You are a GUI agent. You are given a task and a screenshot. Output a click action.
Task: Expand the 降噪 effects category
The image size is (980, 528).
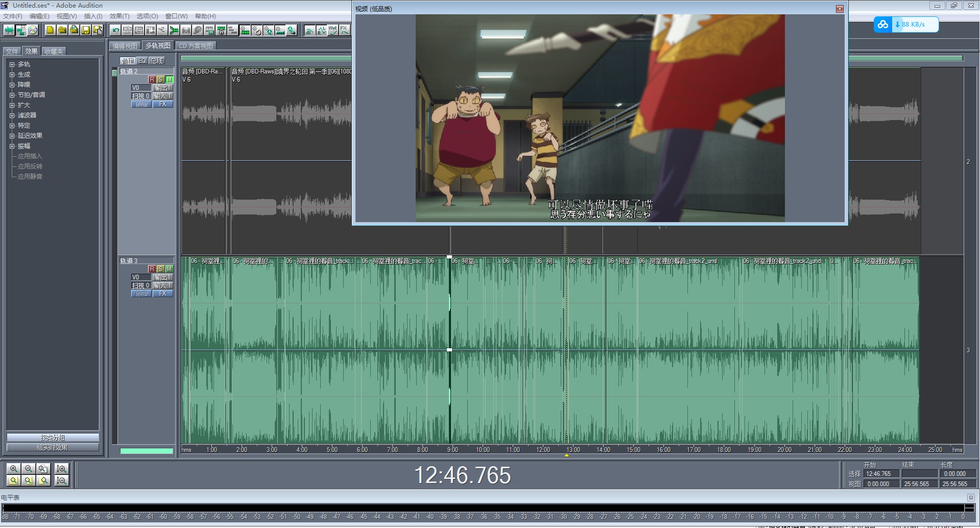click(x=12, y=85)
